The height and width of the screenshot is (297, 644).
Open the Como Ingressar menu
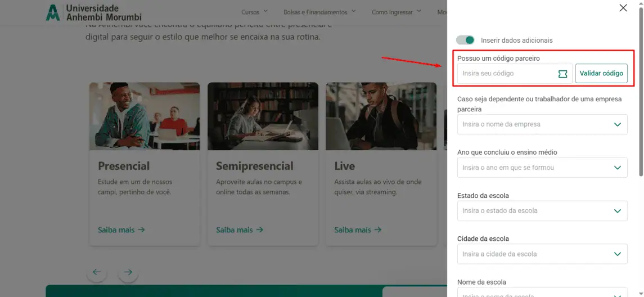[397, 12]
